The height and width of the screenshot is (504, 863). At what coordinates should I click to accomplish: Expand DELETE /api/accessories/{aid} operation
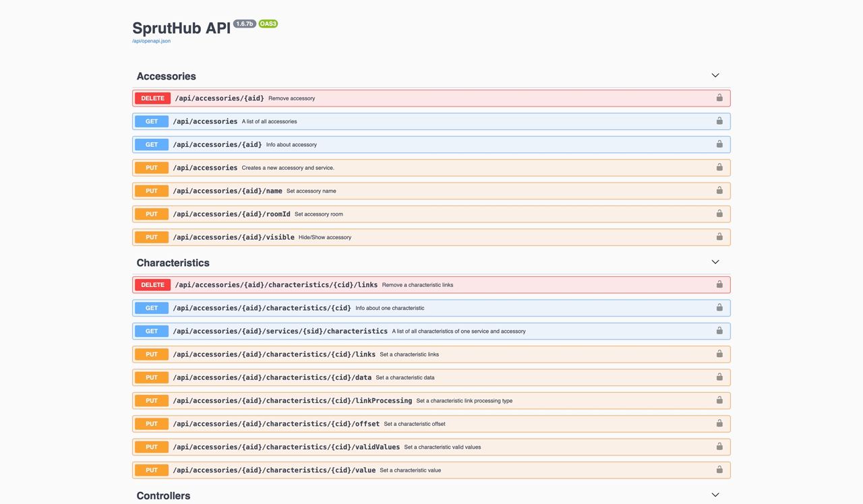pyautogui.click(x=431, y=98)
